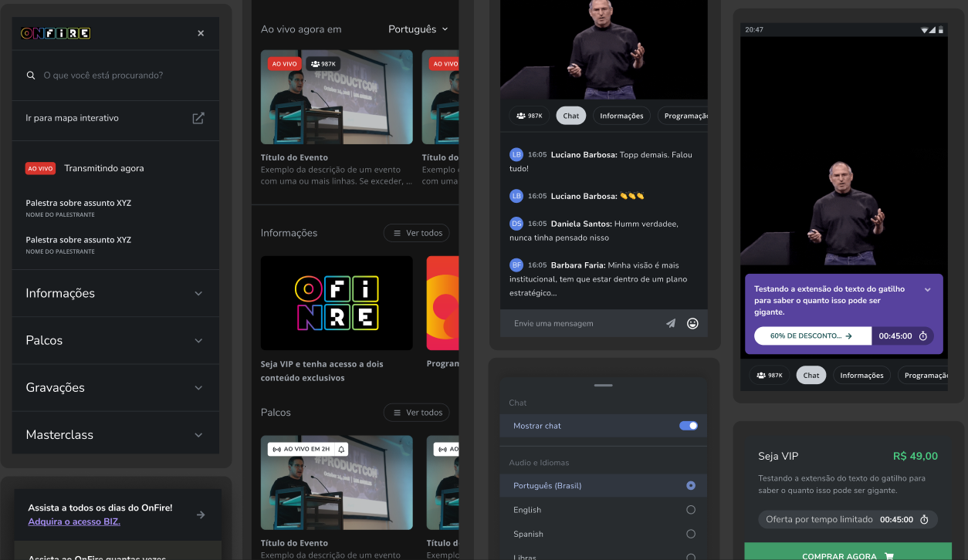The height and width of the screenshot is (560, 968).
Task: Click the search field 'O que você está procurando?'
Action: coord(116,76)
